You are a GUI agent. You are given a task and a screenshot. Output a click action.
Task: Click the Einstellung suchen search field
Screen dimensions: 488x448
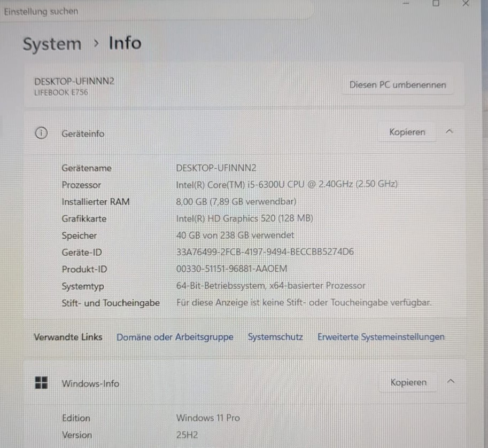coord(156,12)
